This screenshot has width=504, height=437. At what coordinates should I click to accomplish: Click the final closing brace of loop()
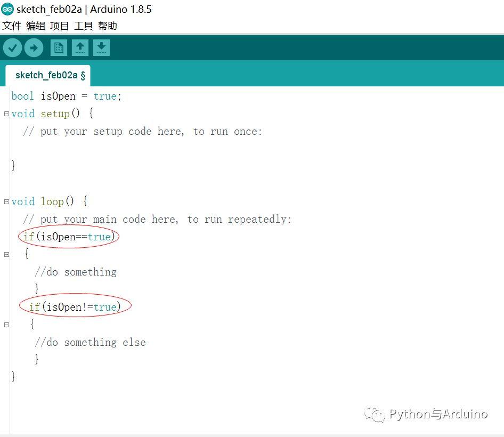coord(13,376)
